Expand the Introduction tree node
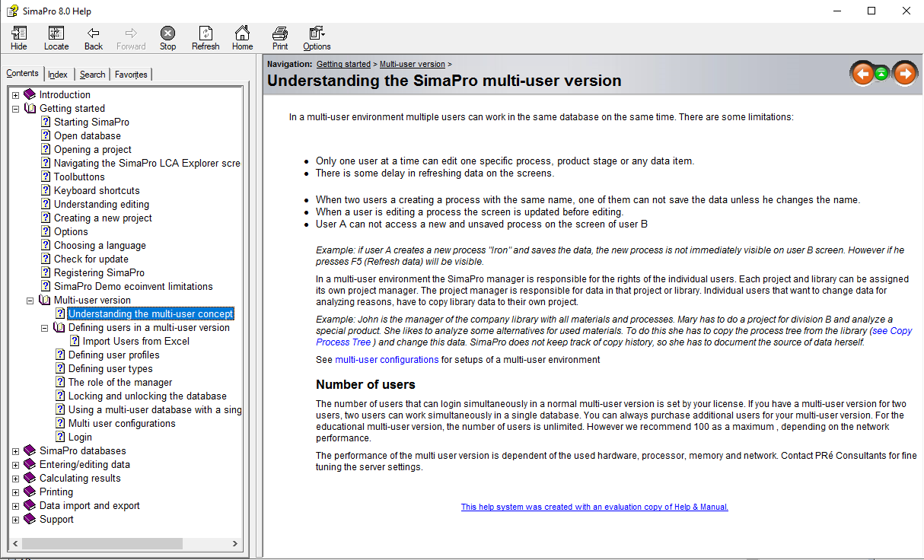The width and height of the screenshot is (924, 560). coord(16,95)
